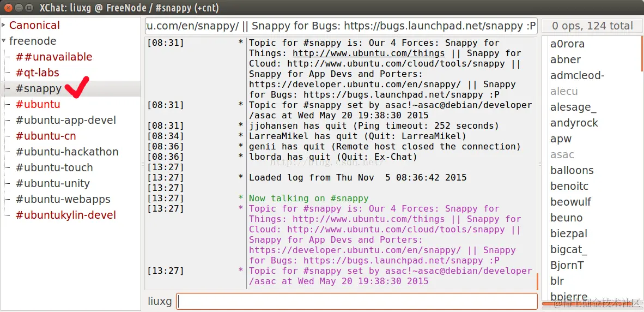Collapse the freenode network tree node
This screenshot has height=312, width=644.
point(4,41)
